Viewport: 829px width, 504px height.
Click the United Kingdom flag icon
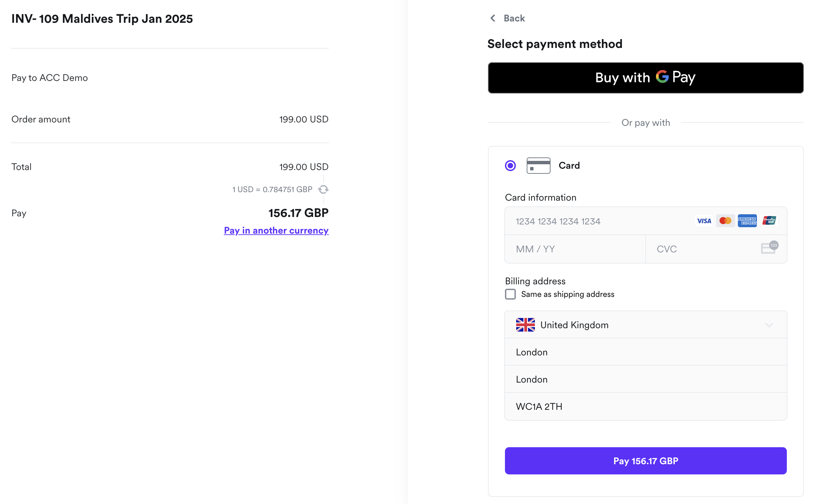coord(525,325)
